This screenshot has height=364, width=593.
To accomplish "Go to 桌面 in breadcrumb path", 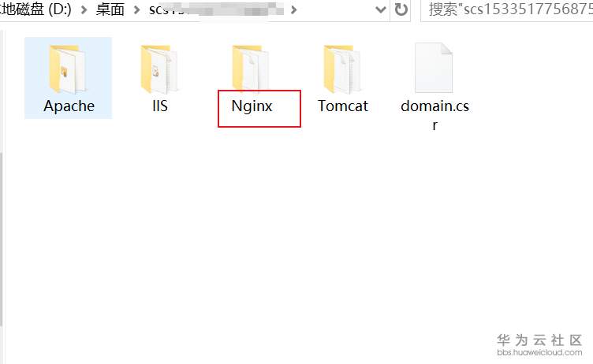I will coord(110,9).
